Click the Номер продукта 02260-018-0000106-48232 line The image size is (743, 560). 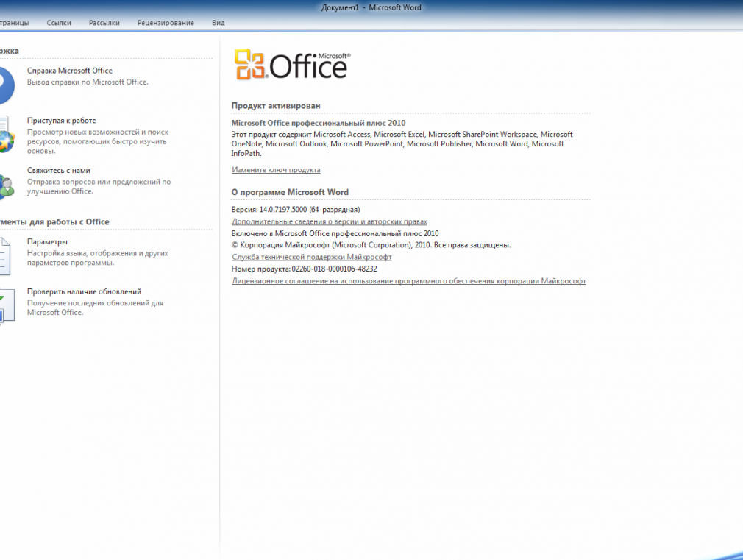click(x=305, y=269)
